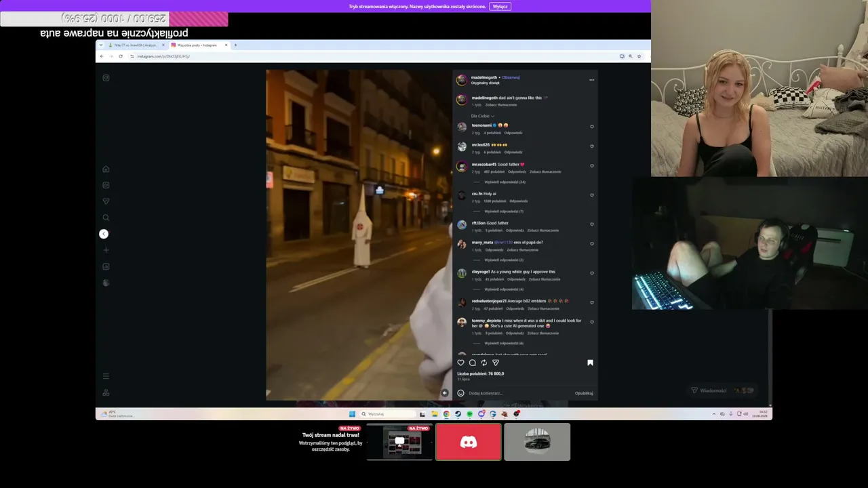Expand the 2 replies under many_mata
Viewport: 868px width, 488px height.
point(504,260)
